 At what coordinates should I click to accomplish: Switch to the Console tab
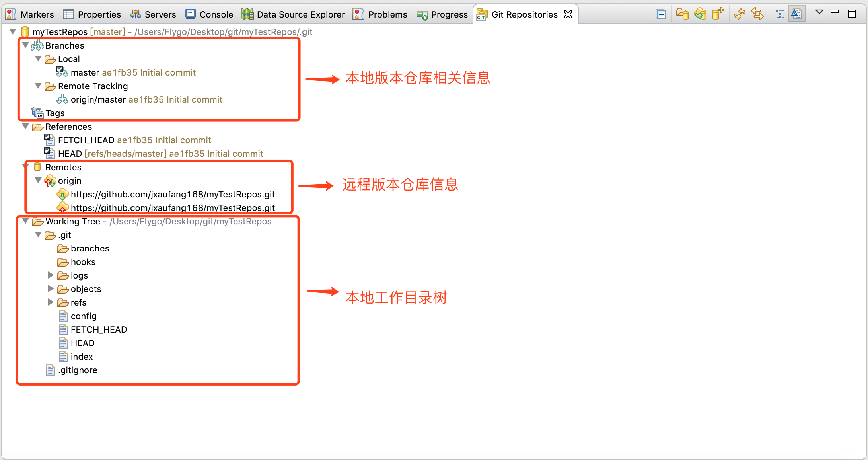[209, 14]
